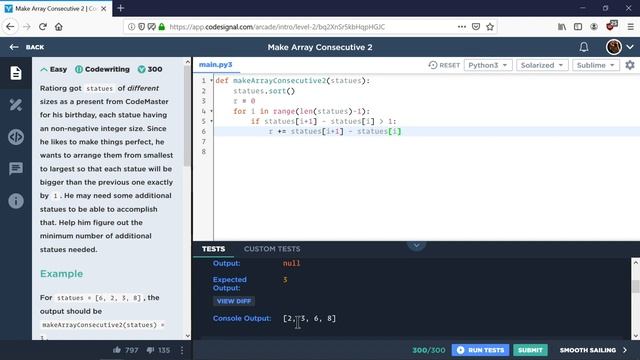The height and width of the screenshot is (360, 640).
Task: Click on empty code line 7 in editor
Action: 427,142
